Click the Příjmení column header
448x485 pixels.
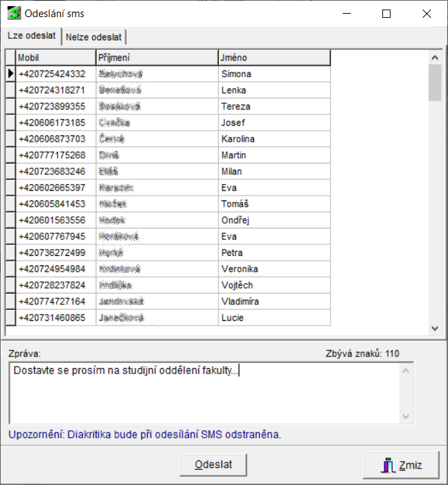[x=157, y=57]
